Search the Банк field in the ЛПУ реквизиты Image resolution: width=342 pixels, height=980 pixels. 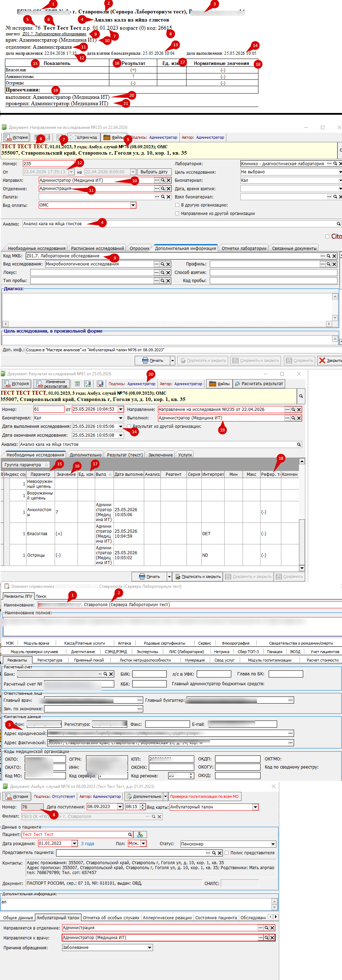[105, 674]
